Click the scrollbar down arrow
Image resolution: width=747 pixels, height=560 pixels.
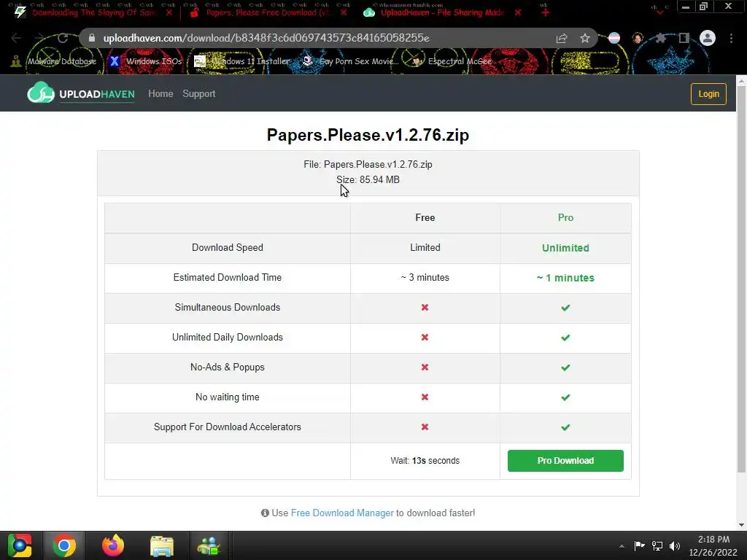coord(741,525)
